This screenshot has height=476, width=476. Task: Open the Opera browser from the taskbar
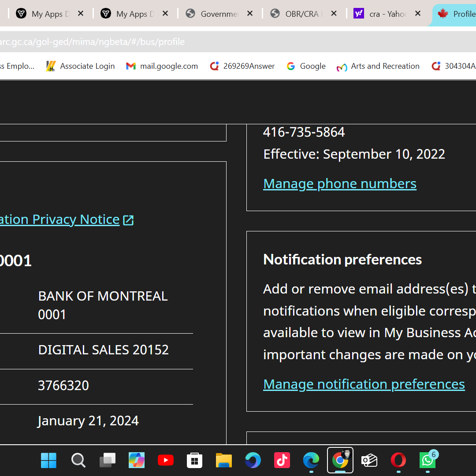[398, 461]
